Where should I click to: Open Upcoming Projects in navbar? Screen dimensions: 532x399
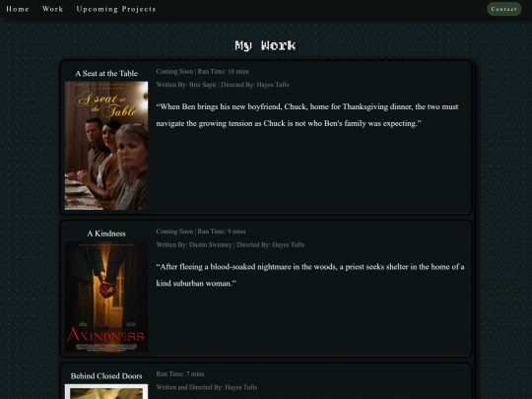click(x=116, y=9)
